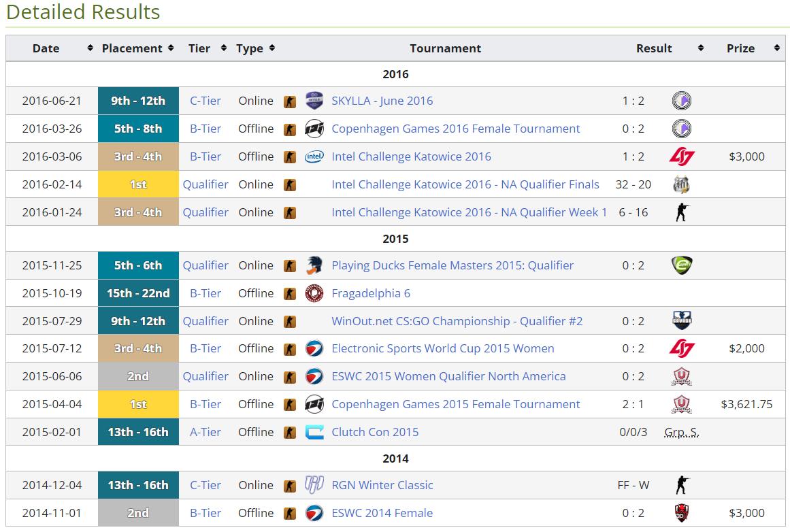Click CLG Red logo in ESWC 2015 Women row
This screenshot has height=532, width=790.
[682, 348]
